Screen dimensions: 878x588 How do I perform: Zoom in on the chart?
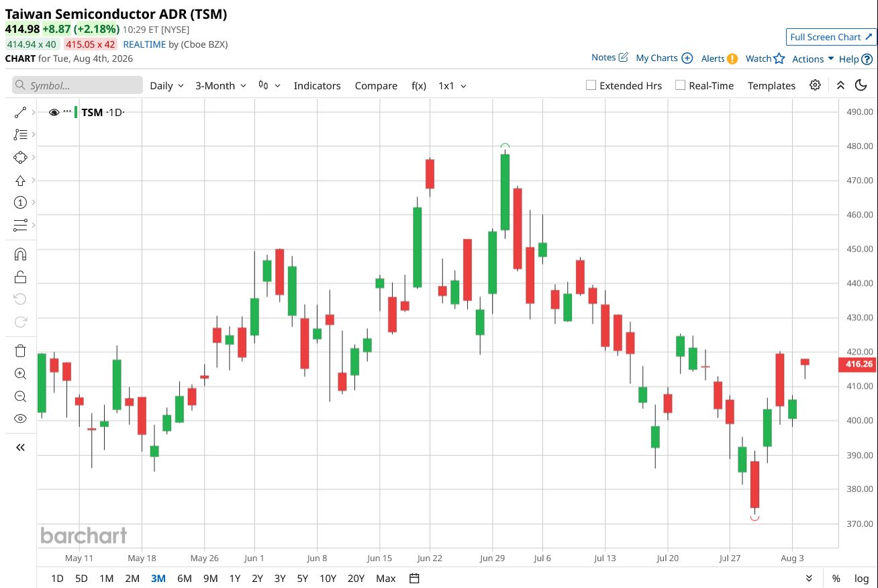[x=20, y=374]
